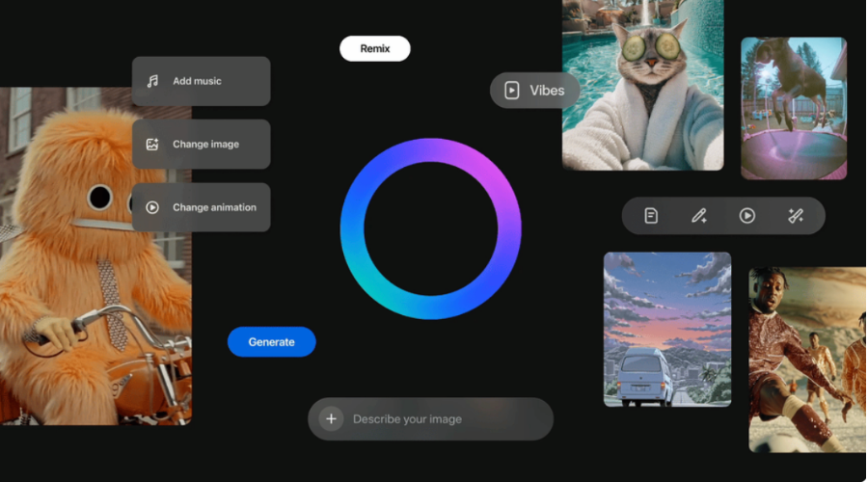This screenshot has width=868, height=482.
Task: Choose the Change image option
Action: point(205,145)
